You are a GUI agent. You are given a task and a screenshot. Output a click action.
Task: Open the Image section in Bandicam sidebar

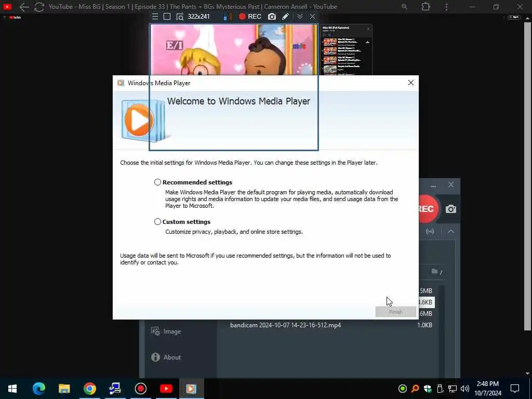[x=166, y=331]
